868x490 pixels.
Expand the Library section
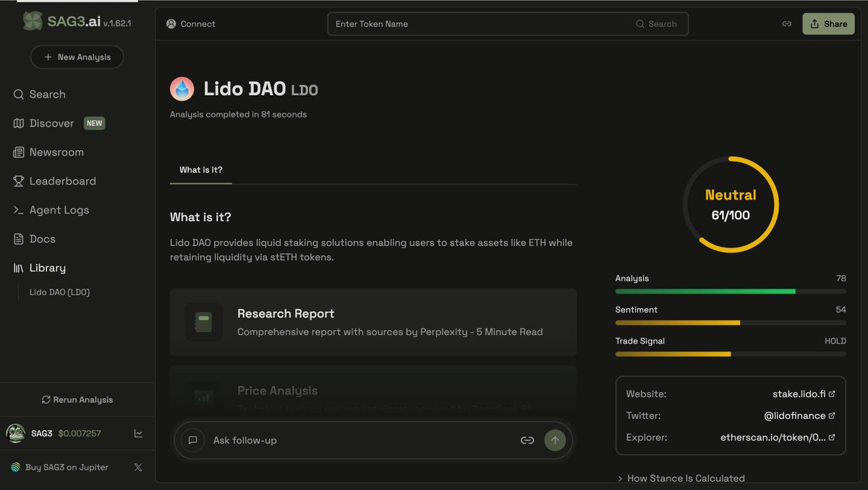[40, 268]
